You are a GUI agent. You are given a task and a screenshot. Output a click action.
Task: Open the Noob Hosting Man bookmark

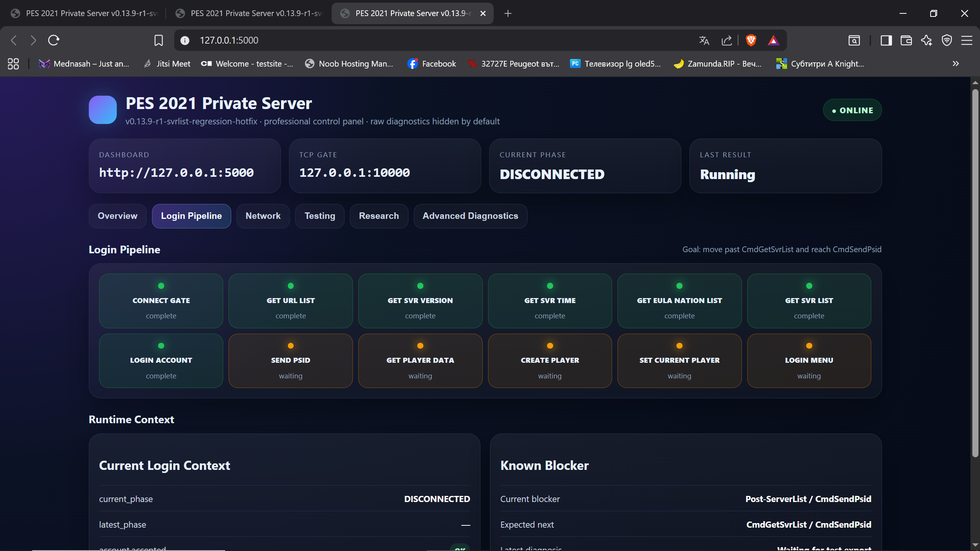coord(349,64)
